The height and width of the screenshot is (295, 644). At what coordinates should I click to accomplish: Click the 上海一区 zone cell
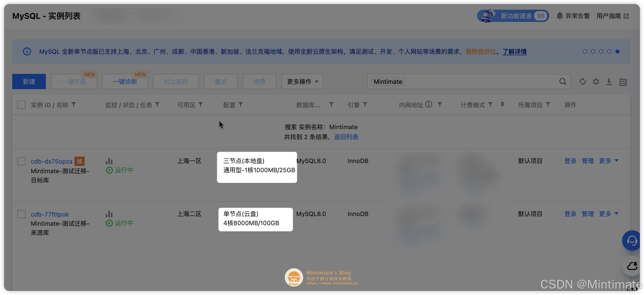click(189, 161)
